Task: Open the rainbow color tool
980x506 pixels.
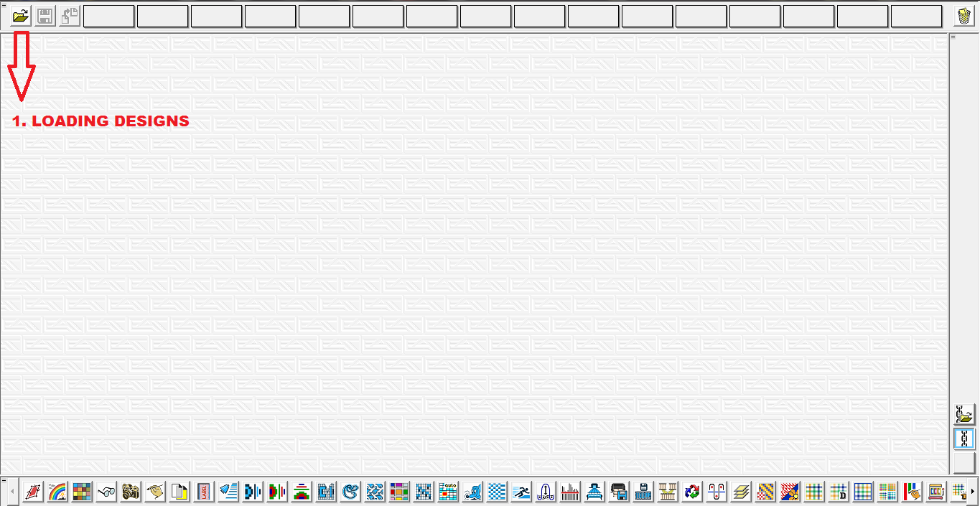Action: pyautogui.click(x=57, y=492)
